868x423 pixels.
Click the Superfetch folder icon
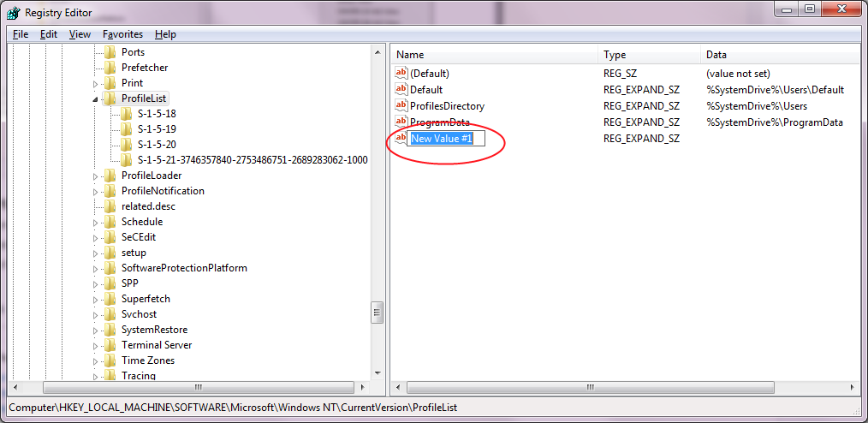tap(110, 299)
